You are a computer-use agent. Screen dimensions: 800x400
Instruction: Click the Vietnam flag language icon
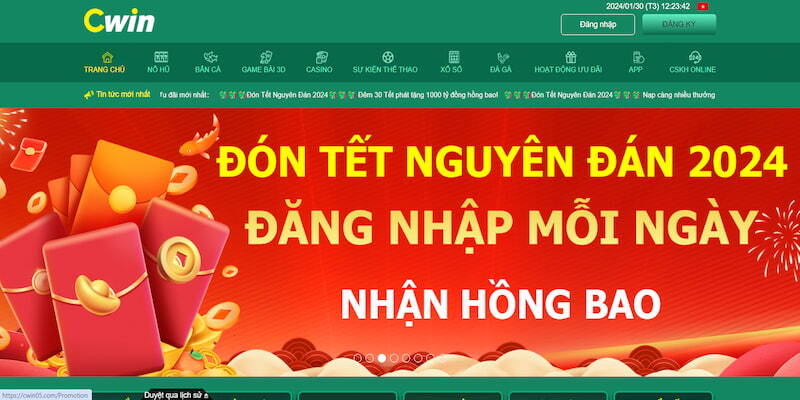[x=703, y=7]
